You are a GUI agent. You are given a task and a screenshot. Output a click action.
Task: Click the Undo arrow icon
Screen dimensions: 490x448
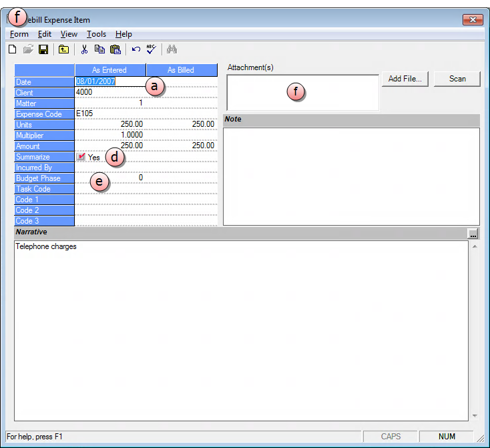136,49
